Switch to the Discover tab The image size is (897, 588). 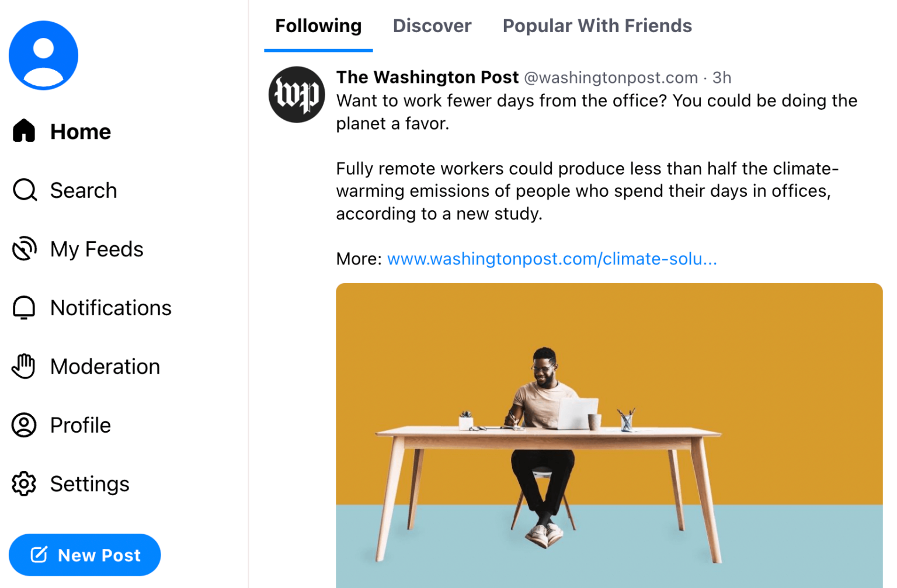pos(432,26)
